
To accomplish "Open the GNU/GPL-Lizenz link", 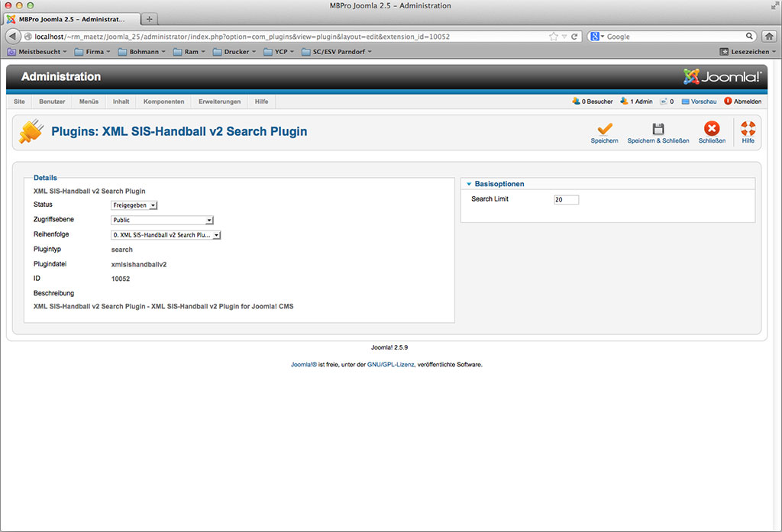I will pos(390,365).
